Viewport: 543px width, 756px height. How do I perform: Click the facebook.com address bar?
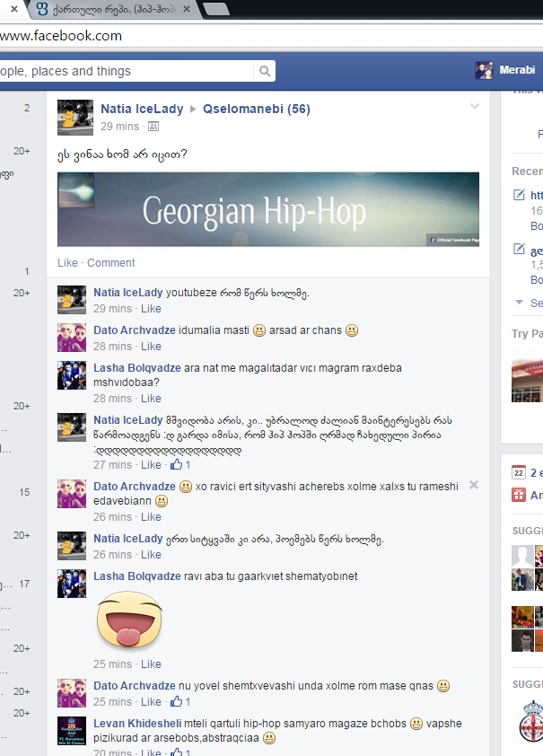tap(270, 36)
